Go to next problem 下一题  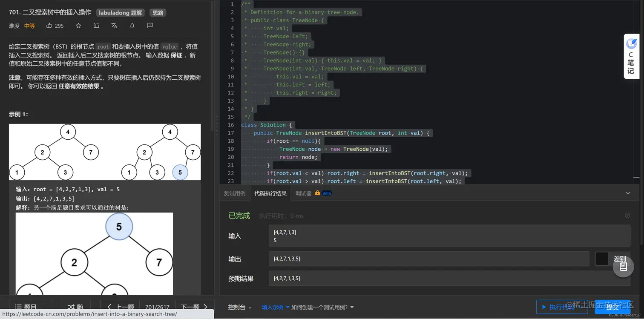pyautogui.click(x=194, y=307)
